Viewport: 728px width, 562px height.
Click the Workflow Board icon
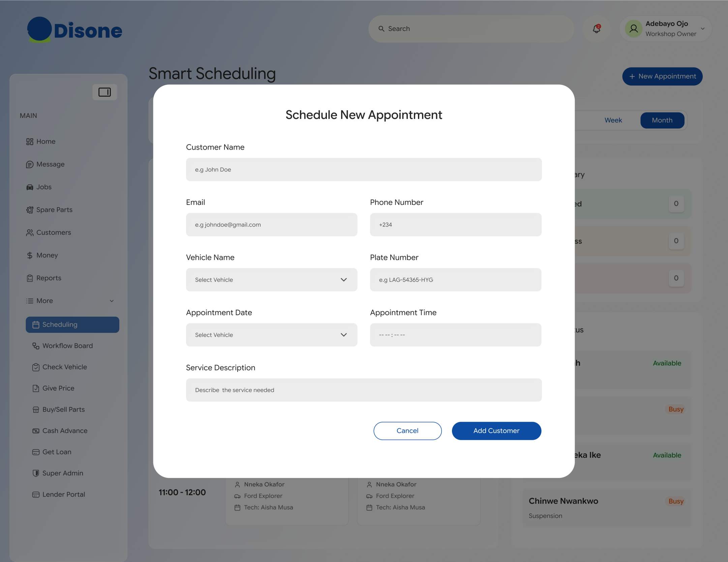[x=36, y=346]
